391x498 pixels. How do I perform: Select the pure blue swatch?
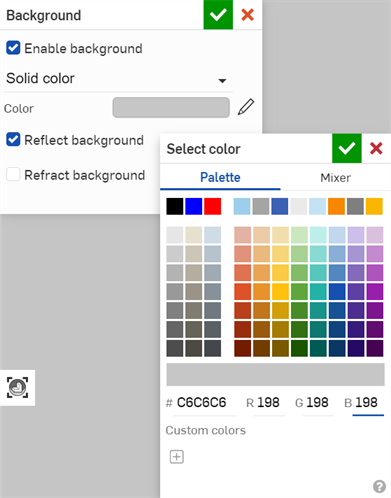click(x=194, y=206)
